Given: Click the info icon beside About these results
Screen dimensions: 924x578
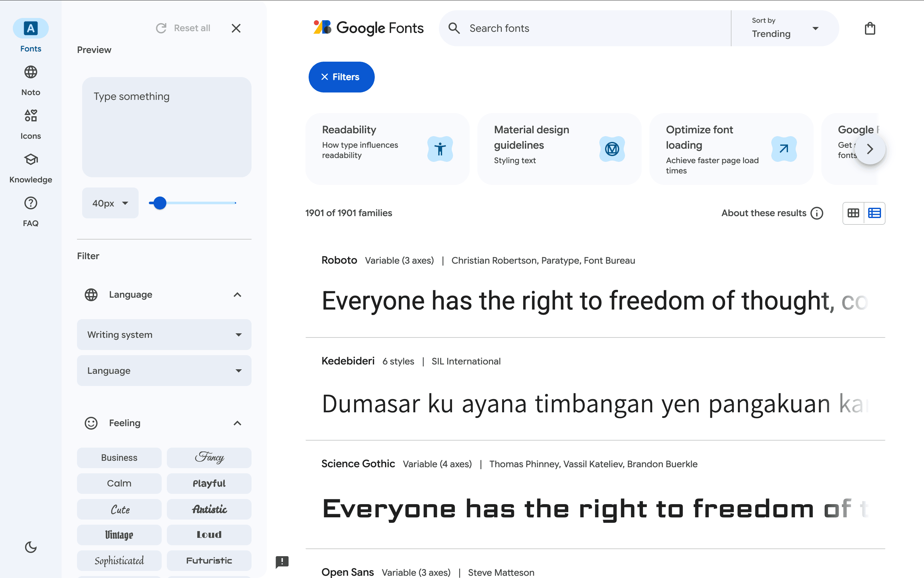Looking at the screenshot, I should click(x=817, y=213).
